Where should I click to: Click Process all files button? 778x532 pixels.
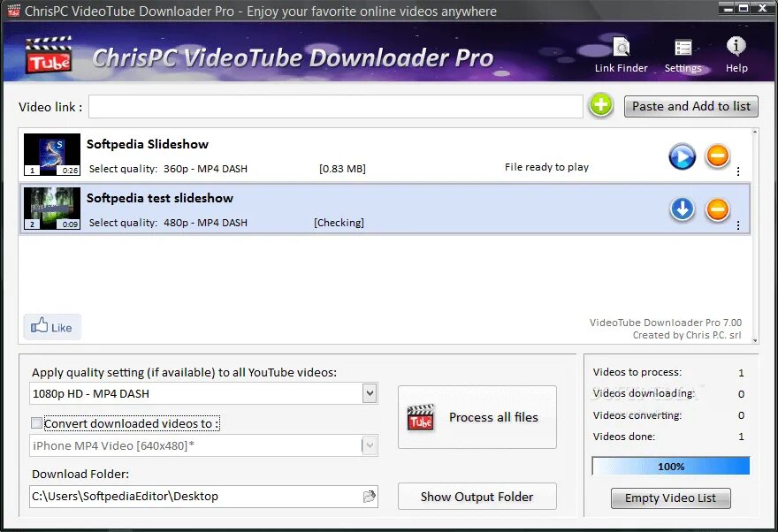477,417
